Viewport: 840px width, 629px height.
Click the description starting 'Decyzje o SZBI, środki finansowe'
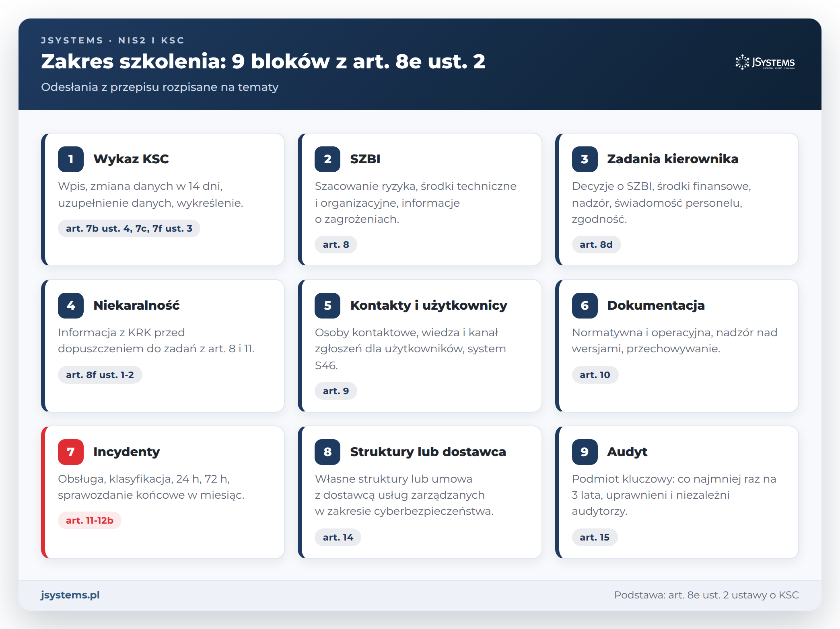tap(661, 203)
